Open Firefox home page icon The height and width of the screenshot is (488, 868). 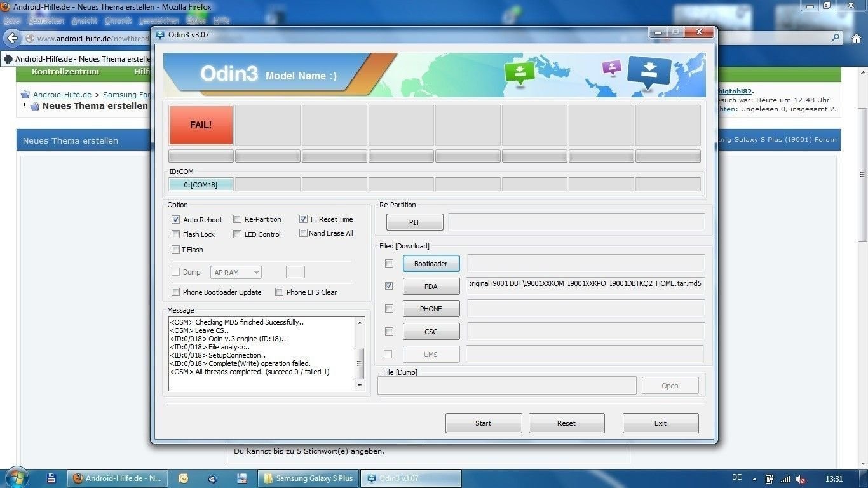point(856,38)
